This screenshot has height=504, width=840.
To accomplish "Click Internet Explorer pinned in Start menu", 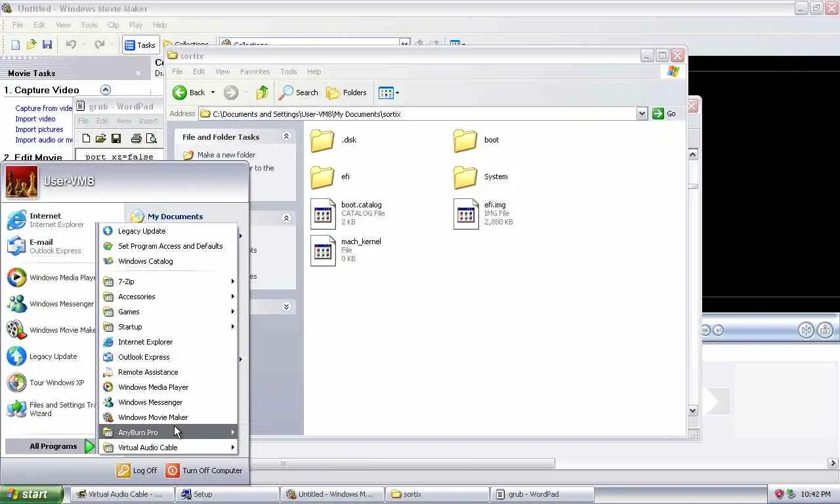I will (51, 220).
